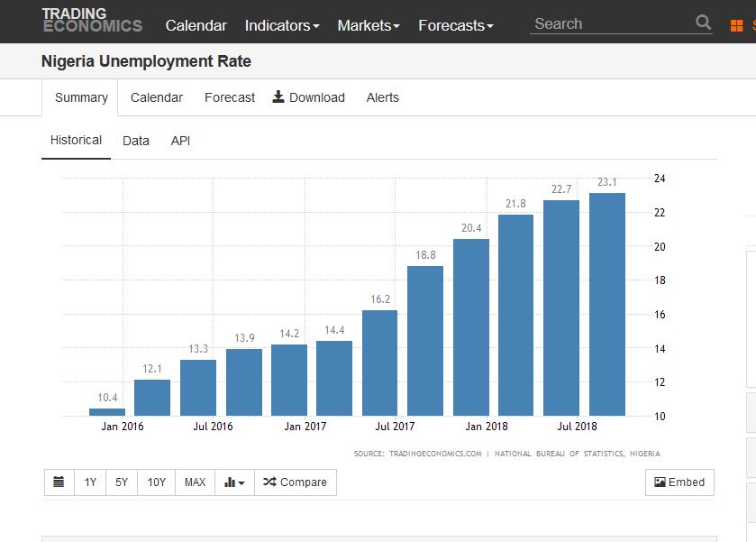
Task: Expand the Markets menu
Action: (x=369, y=25)
